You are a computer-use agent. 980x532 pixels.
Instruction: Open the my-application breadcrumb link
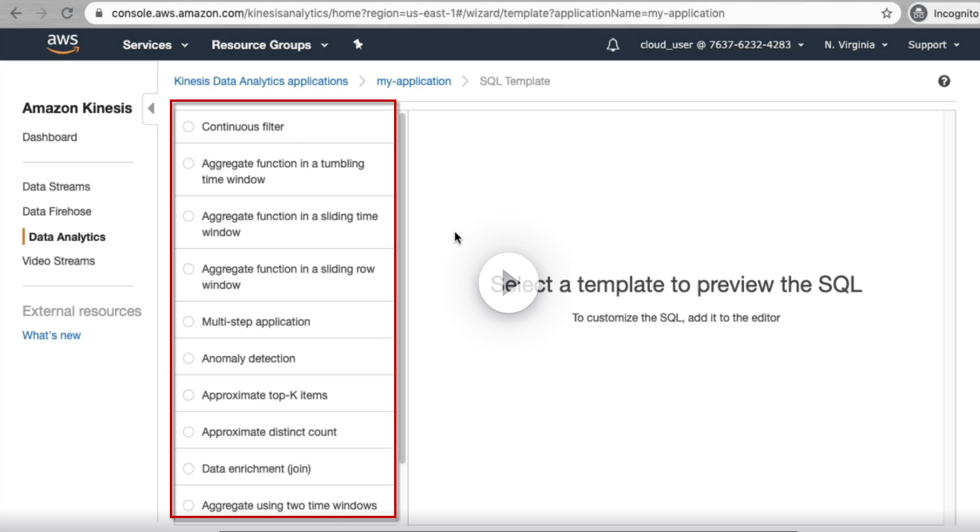(414, 82)
